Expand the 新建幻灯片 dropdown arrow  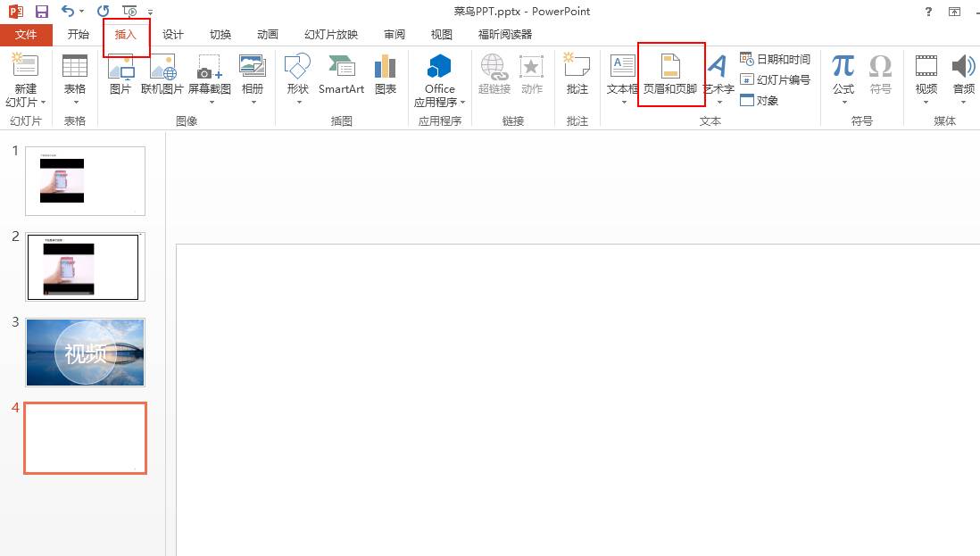click(43, 102)
